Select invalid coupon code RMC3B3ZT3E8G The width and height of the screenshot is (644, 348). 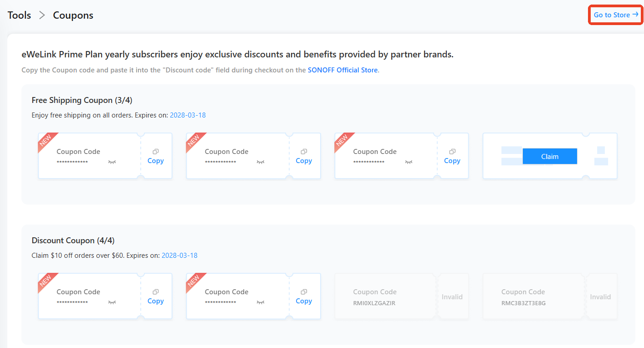(x=523, y=303)
